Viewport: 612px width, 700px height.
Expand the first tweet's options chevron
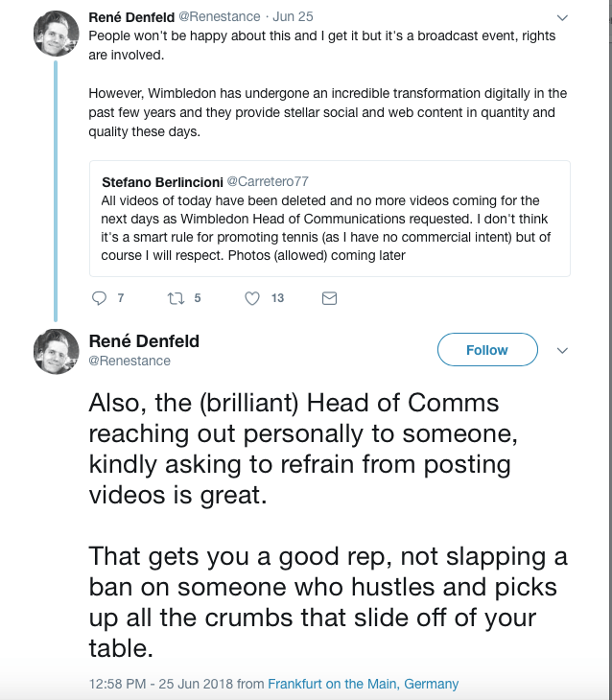click(x=563, y=18)
